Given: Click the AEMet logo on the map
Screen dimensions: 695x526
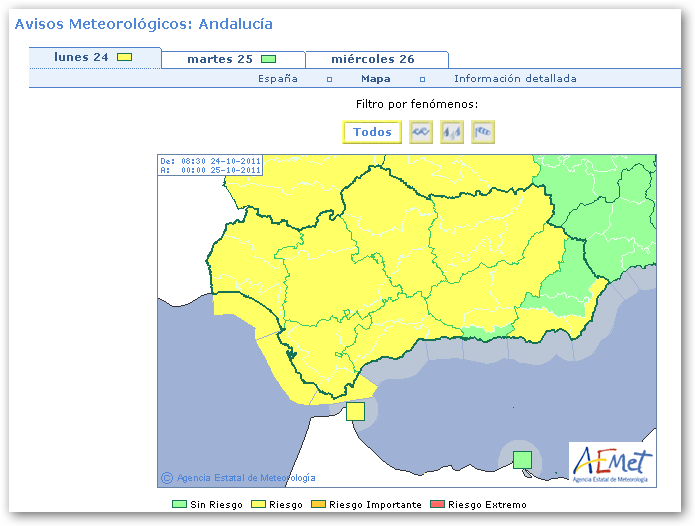Looking at the screenshot, I should tap(612, 463).
